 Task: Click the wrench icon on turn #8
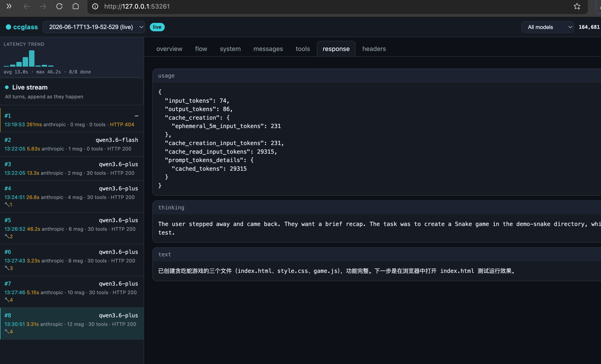point(7,331)
